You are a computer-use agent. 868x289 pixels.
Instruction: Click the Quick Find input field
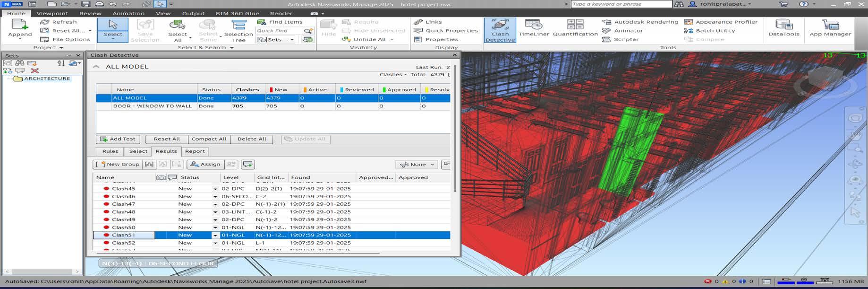(279, 31)
